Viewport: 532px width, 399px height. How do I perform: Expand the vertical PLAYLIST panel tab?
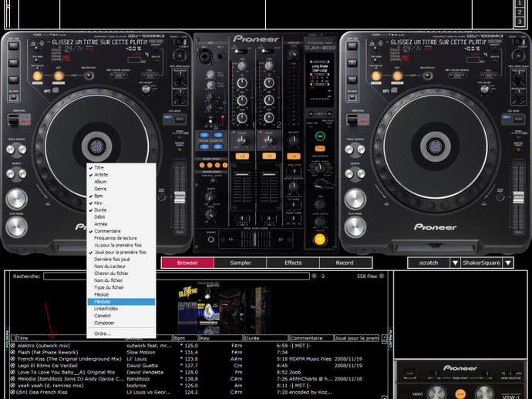point(390,340)
